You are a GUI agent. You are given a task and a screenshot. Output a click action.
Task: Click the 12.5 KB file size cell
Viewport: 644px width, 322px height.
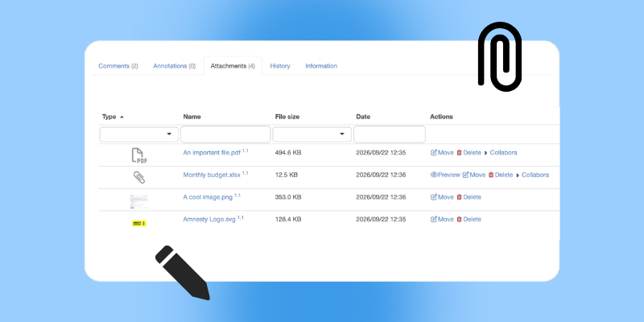pos(287,175)
